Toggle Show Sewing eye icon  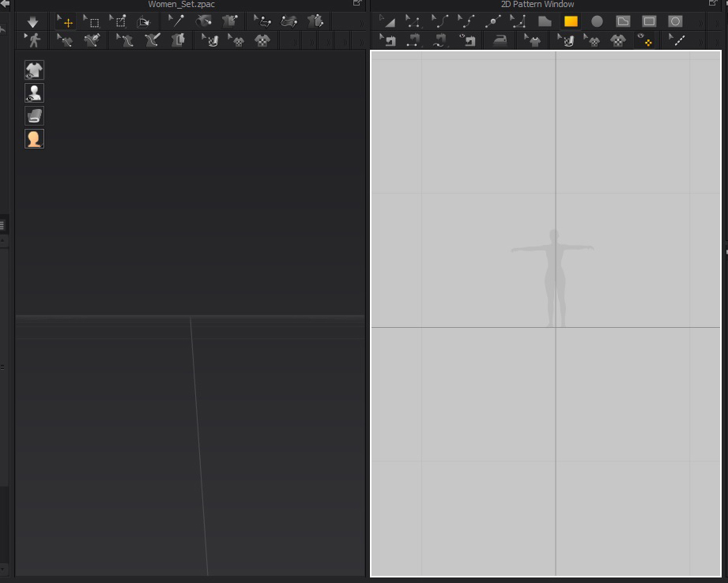[x=467, y=41]
